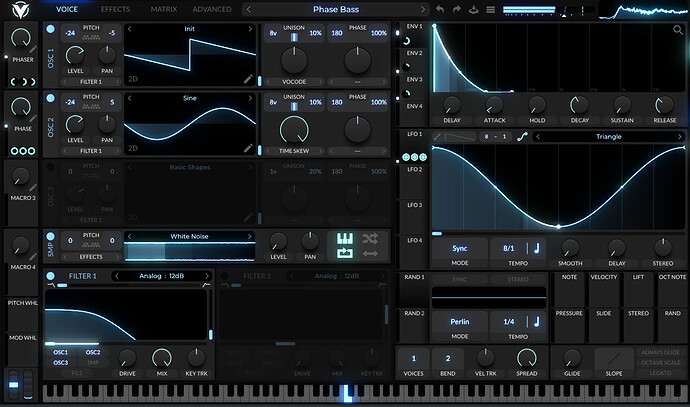The image size is (690, 407).
Task: Open the LFO Triangle shape selector
Action: 608,136
